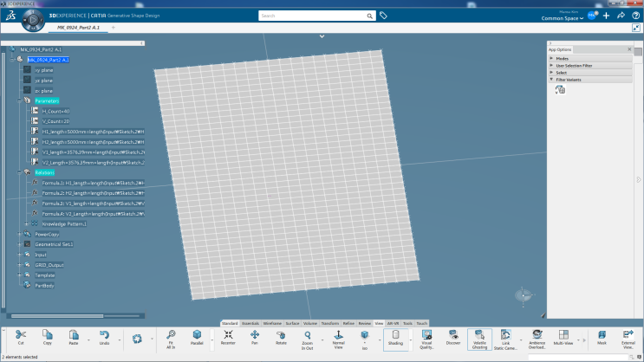Click the Recenter tool

(228, 338)
